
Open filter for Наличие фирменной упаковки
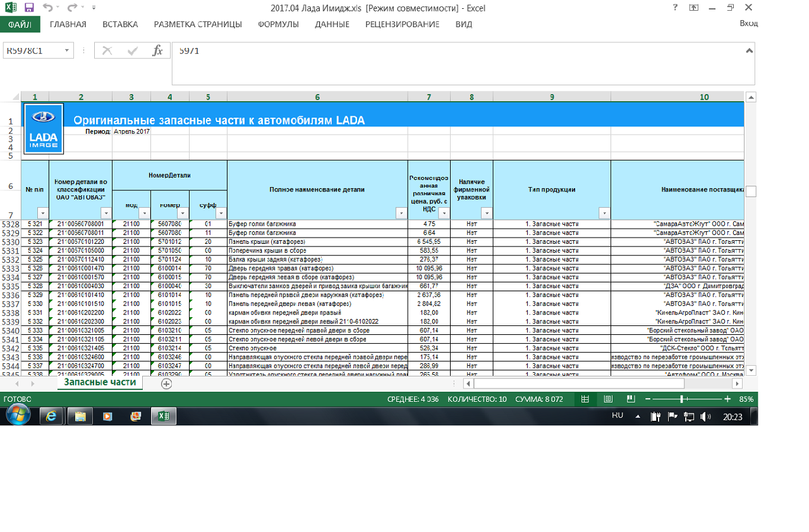[487, 214]
